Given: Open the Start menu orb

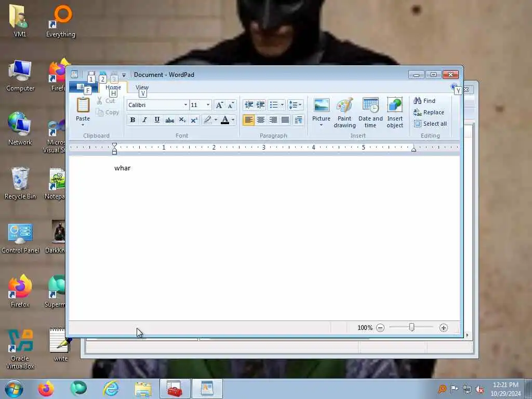Looking at the screenshot, I should click(x=14, y=389).
